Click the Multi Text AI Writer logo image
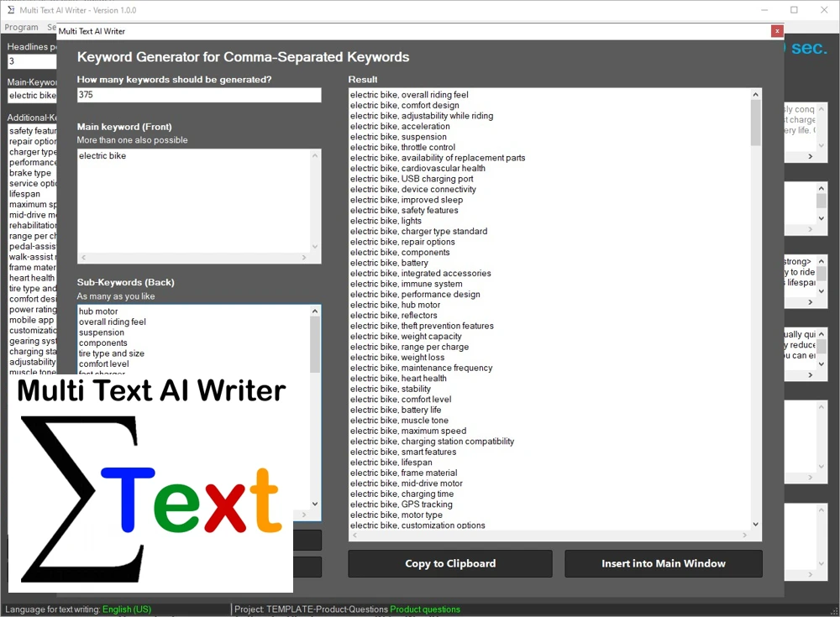Viewport: 840px width, 617px height. coord(151,483)
